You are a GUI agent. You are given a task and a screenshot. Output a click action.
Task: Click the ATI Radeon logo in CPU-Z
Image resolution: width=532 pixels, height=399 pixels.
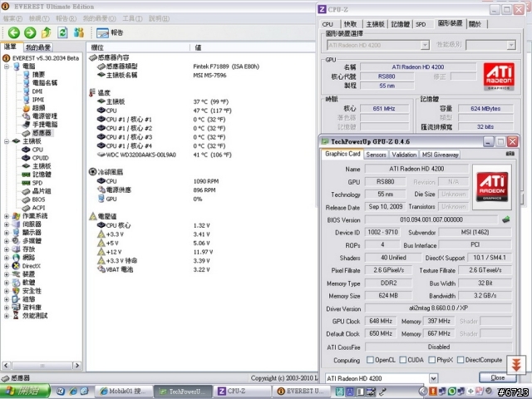499,76
